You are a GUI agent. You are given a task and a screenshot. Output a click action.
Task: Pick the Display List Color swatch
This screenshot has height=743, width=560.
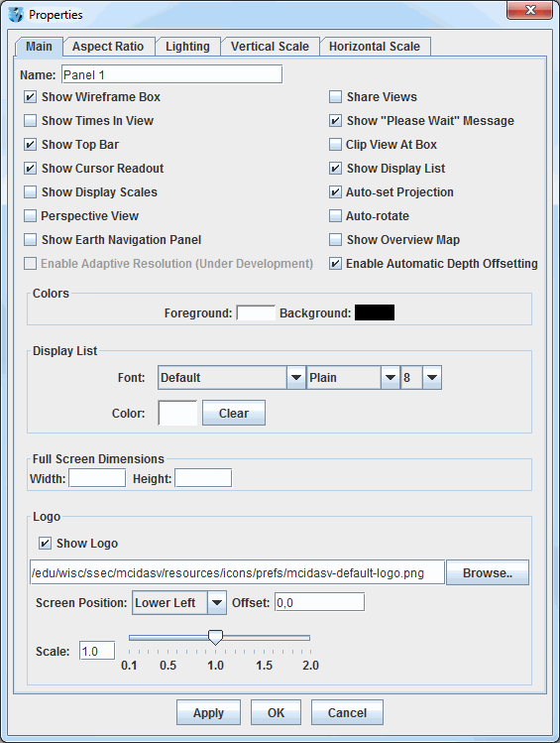[x=177, y=413]
